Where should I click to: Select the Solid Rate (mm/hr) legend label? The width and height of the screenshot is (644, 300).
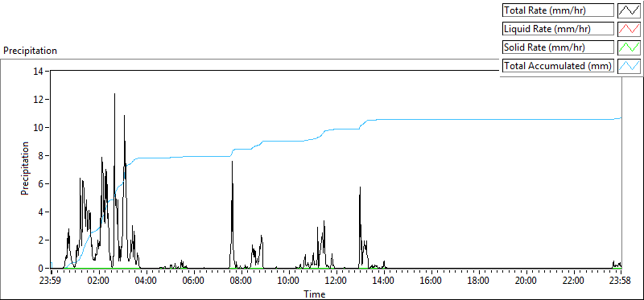tap(559, 47)
